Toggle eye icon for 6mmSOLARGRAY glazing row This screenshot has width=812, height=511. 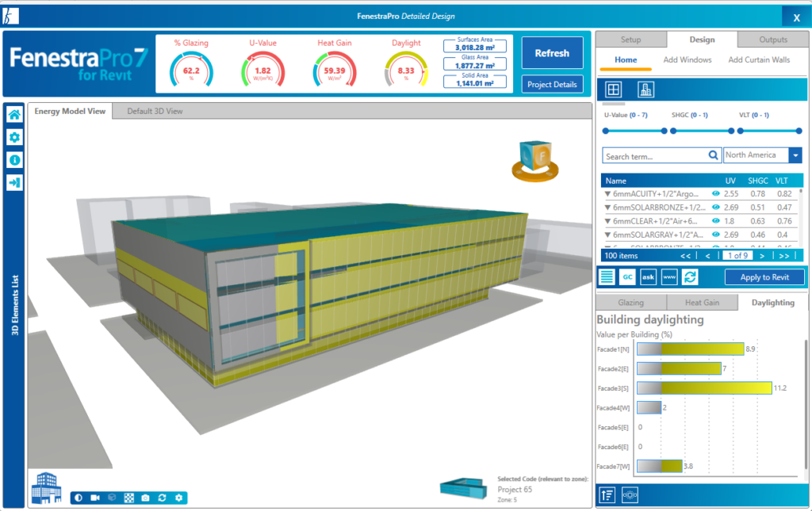(x=716, y=235)
